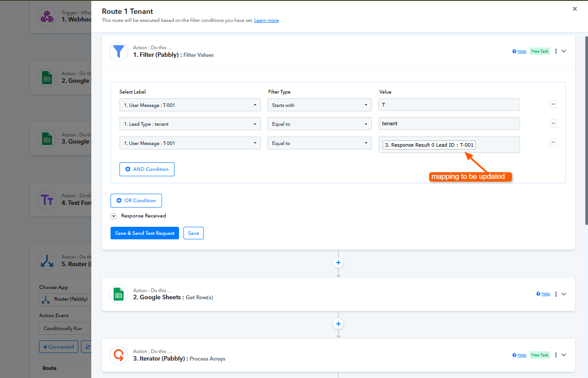Click the Google Sheets icon in Route 1 step 2
Screen dimensions: 588x378
tap(119, 294)
